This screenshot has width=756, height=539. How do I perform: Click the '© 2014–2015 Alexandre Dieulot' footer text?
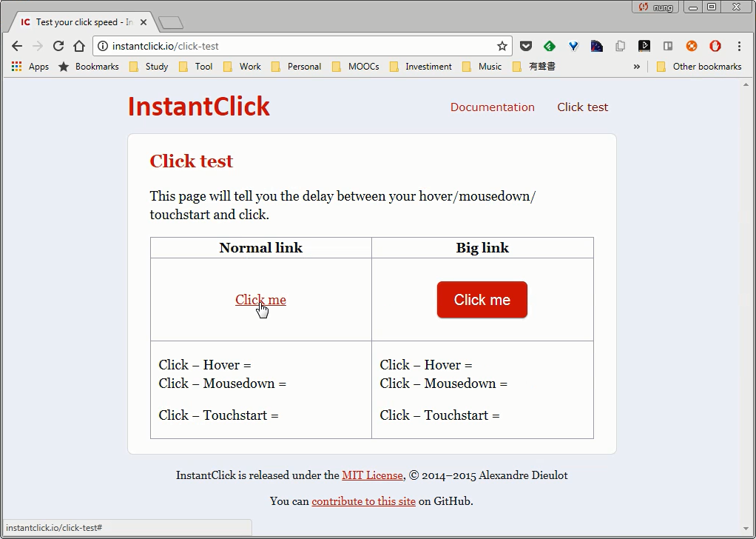click(488, 475)
